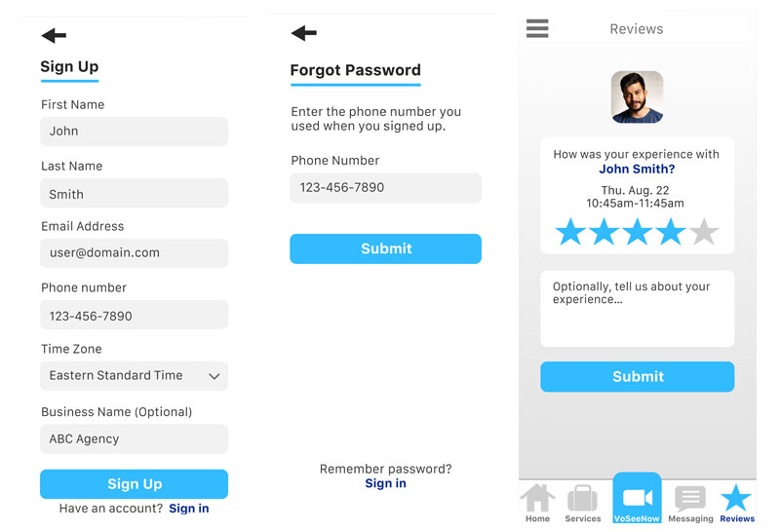Image resolution: width=780 pixels, height=532 pixels.
Task: Click the review comments text box
Action: [x=638, y=309]
